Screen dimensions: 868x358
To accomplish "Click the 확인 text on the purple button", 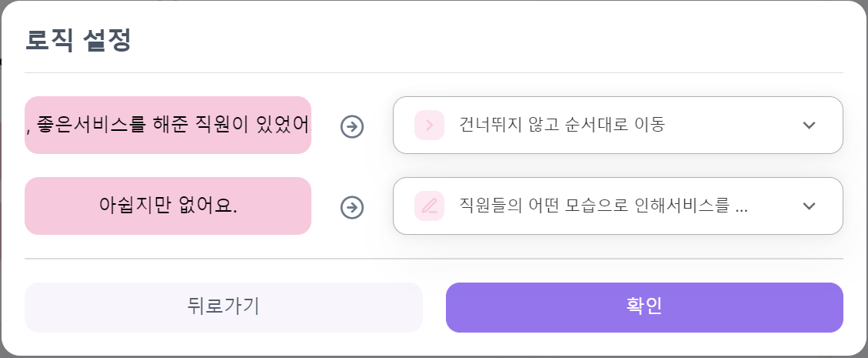I will click(644, 306).
